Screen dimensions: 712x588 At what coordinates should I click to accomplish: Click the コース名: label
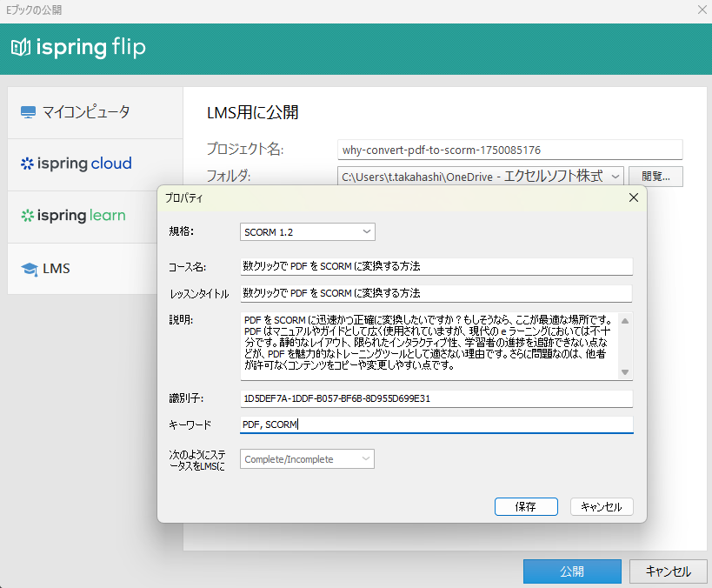[x=187, y=267]
